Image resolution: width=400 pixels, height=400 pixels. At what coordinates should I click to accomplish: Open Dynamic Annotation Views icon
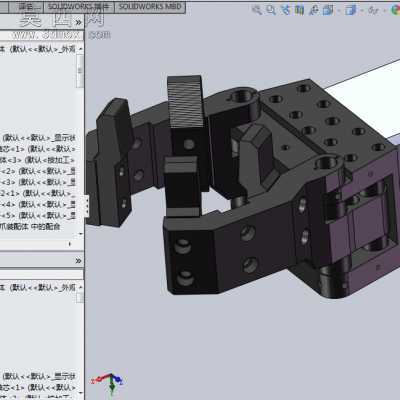[314, 10]
